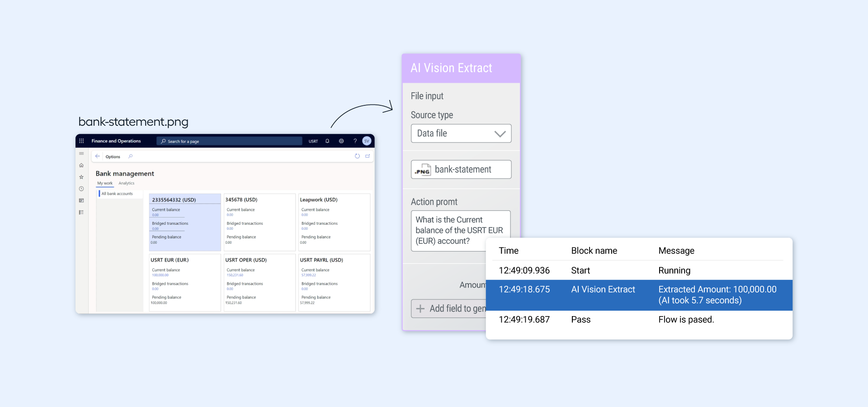Click the Search for a page field
The width and height of the screenshot is (868, 407).
point(231,141)
